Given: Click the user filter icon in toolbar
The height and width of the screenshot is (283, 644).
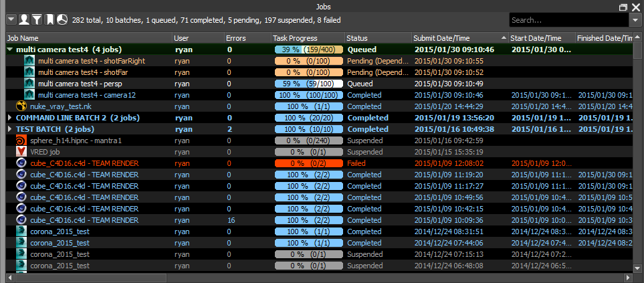Looking at the screenshot, I should coord(24,20).
